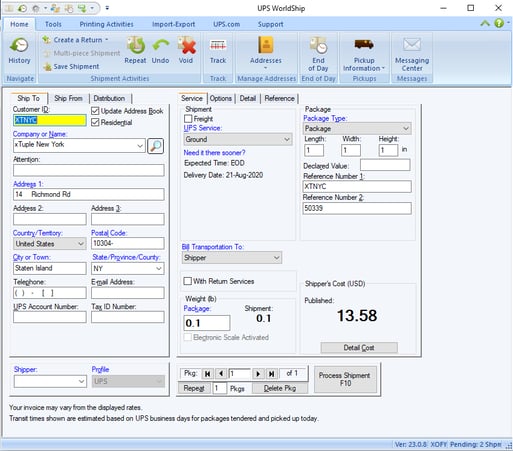
Task: Open the UPS Service dropdown
Action: click(287, 139)
